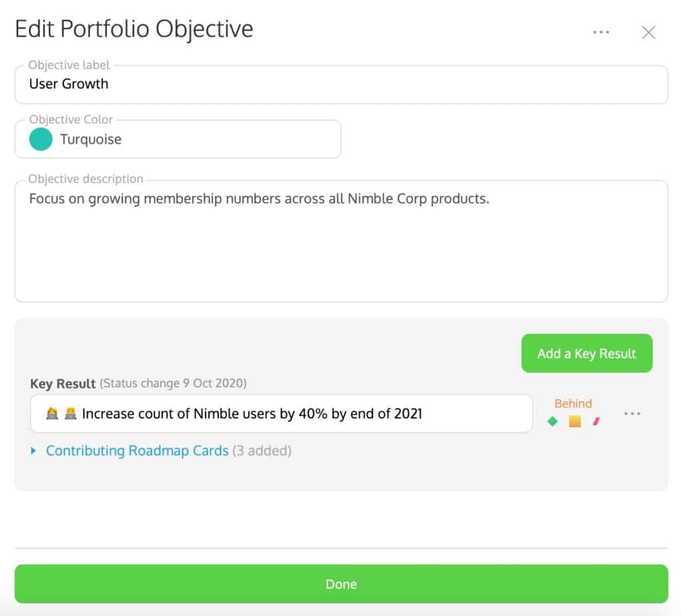Select the green on-track status diamond
This screenshot has height=616, width=681.
552,422
